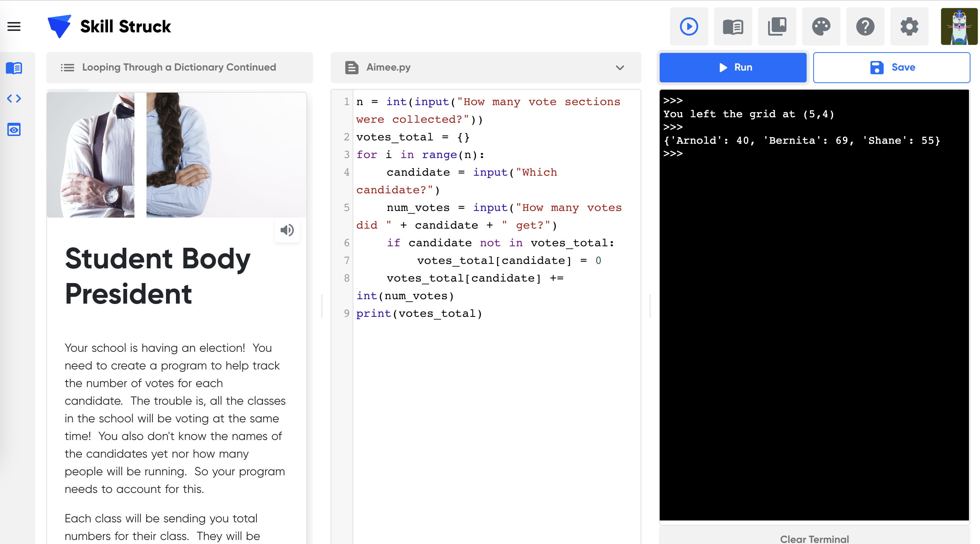The width and height of the screenshot is (980, 544).
Task: Click line 7 votes_total[candidate] = 0
Action: [x=509, y=260]
